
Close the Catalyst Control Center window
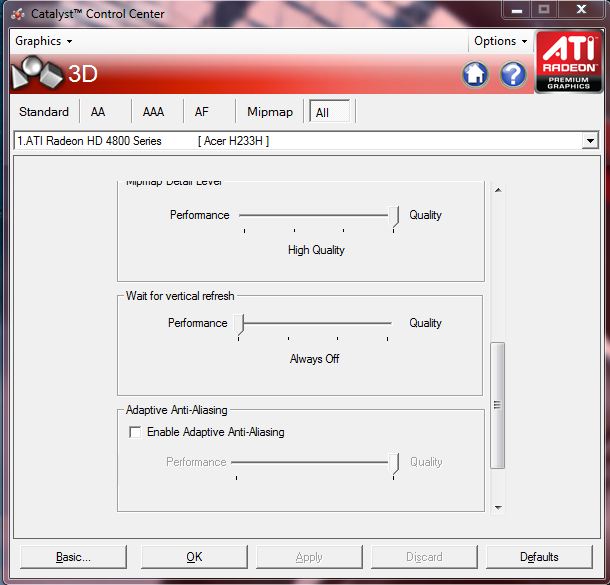click(581, 10)
